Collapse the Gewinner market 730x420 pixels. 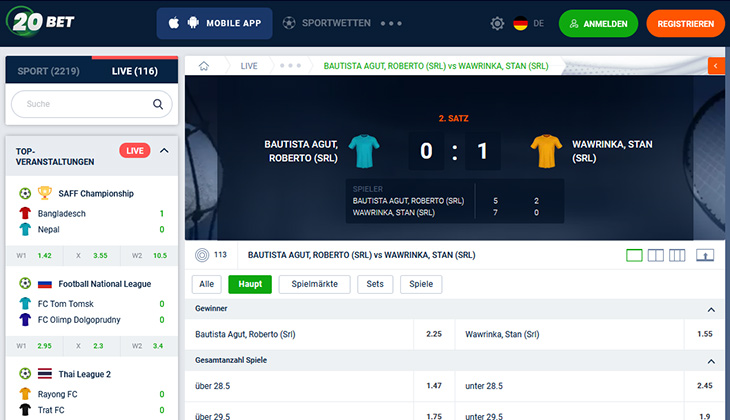coord(711,309)
